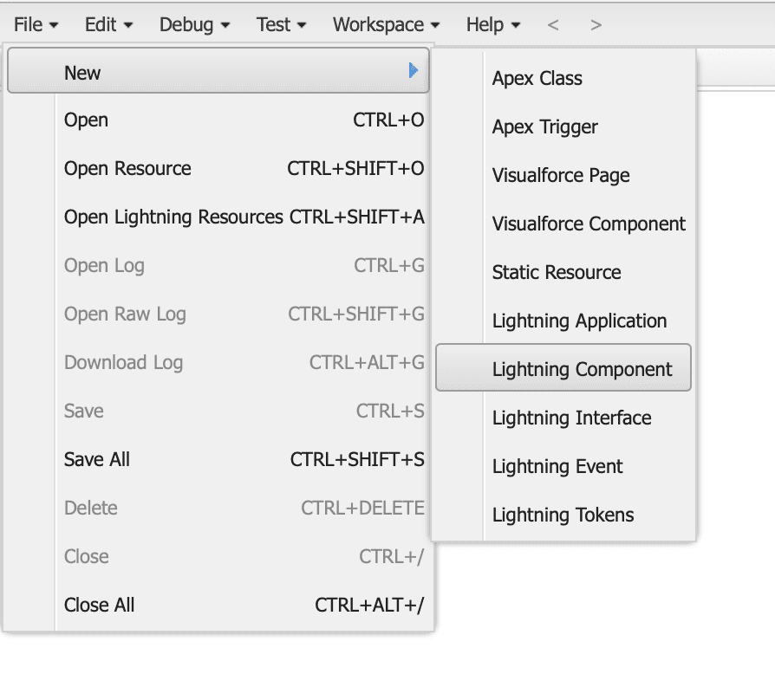Create a new Static Resource

563,272
